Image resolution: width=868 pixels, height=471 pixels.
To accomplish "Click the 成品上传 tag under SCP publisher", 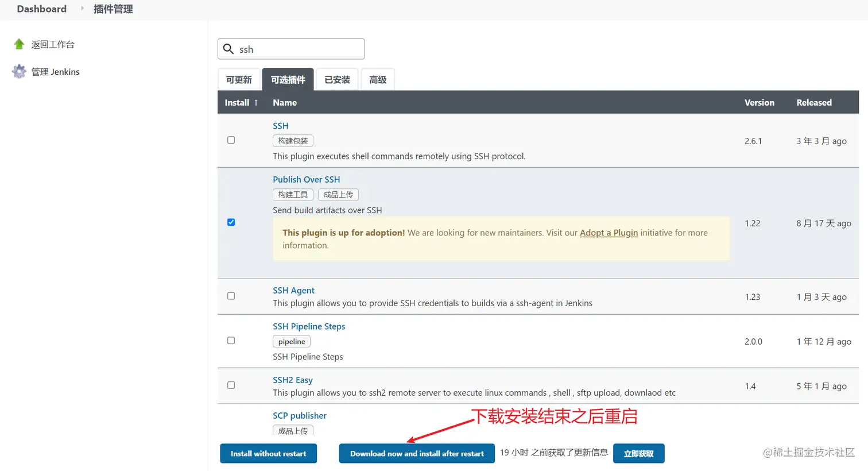I will click(293, 430).
